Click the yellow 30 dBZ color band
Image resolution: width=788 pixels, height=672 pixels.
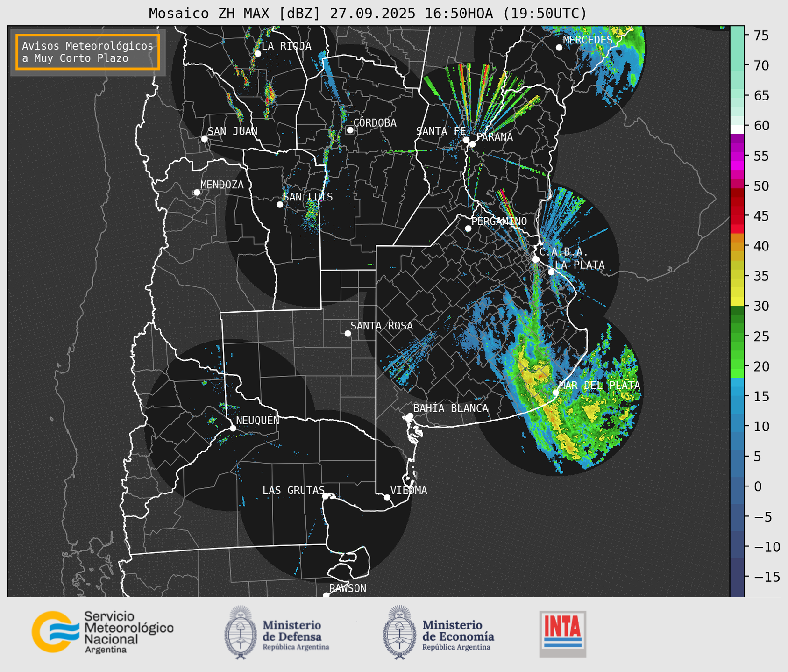tap(737, 301)
